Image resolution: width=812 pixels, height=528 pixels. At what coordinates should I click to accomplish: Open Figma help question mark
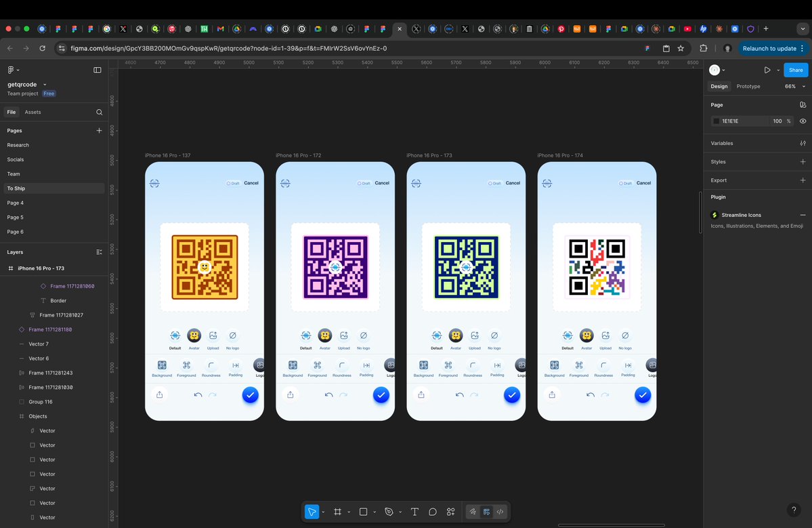[x=793, y=510]
